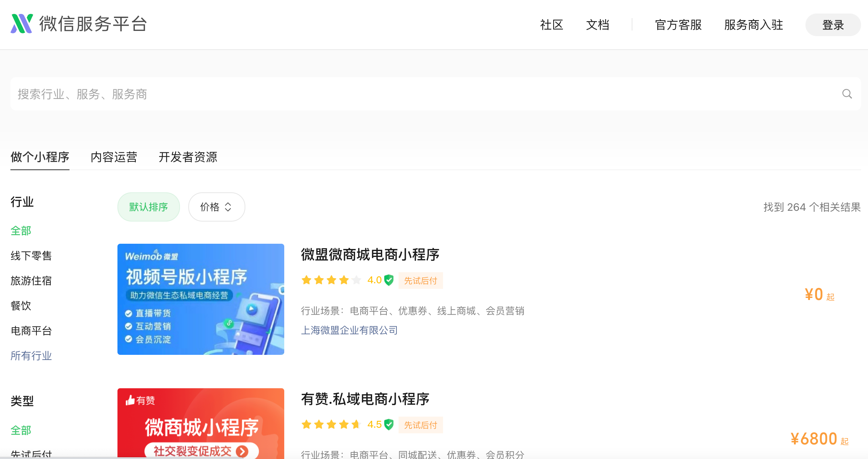Viewport: 868px width, 459px height.
Task: Switch to the 开发者资源 tab
Action: (x=188, y=157)
